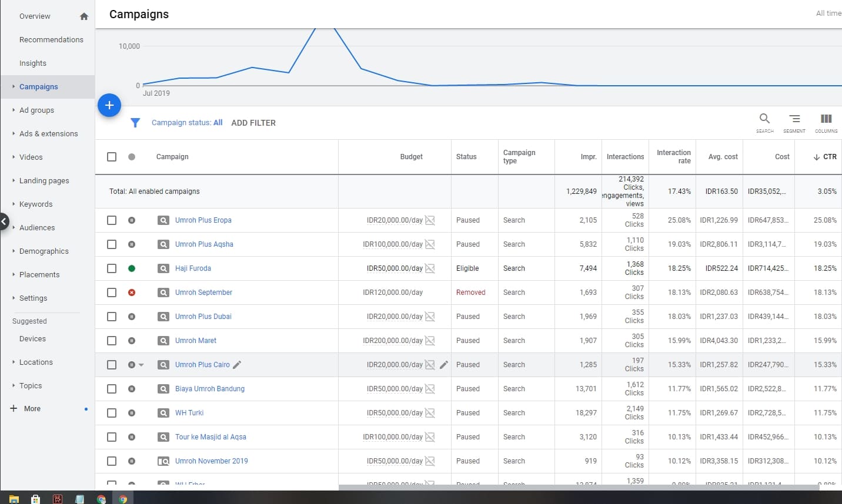Check the Haji Furoda row checkbox
This screenshot has height=504, width=842.
coord(112,268)
